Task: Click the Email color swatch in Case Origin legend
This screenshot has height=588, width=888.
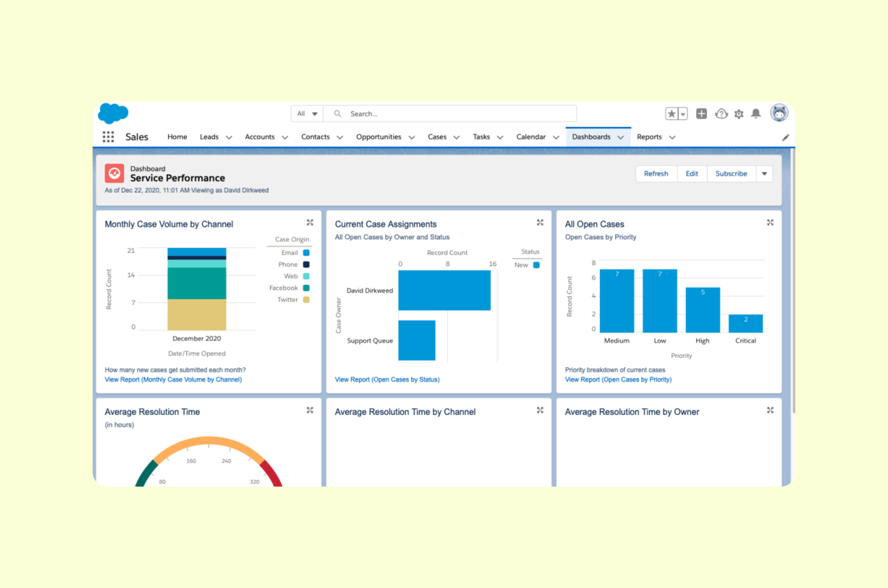Action: 306,252
